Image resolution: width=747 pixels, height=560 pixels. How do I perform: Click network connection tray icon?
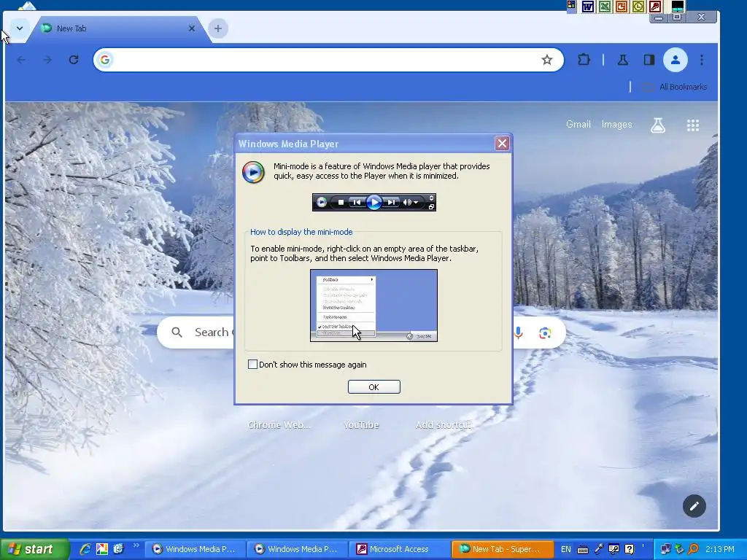[665, 550]
